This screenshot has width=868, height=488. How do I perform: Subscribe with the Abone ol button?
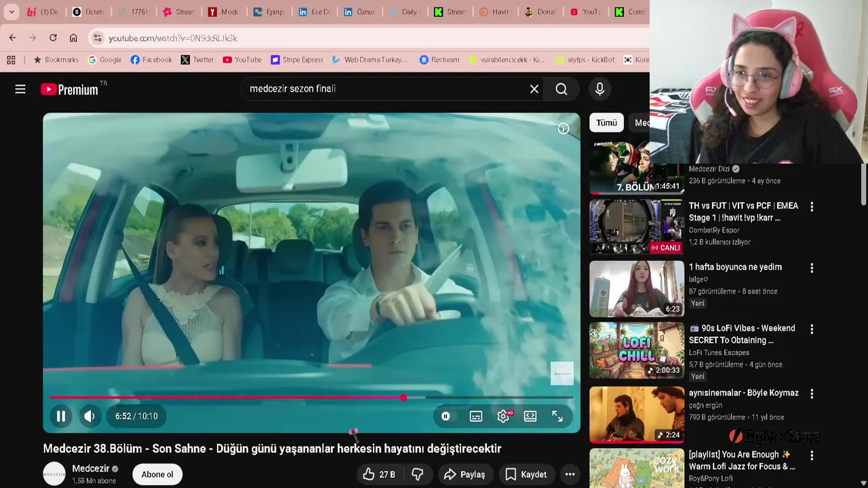pos(157,474)
